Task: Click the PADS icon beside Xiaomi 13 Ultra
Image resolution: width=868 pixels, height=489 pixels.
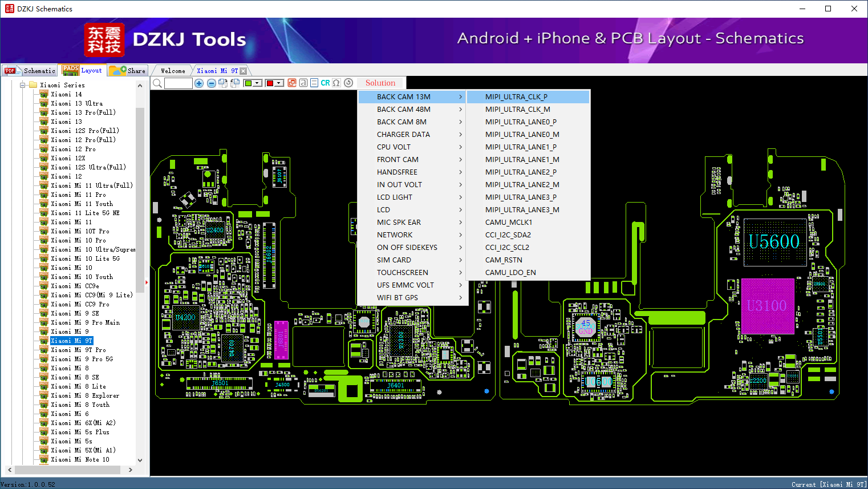Action: pyautogui.click(x=44, y=103)
